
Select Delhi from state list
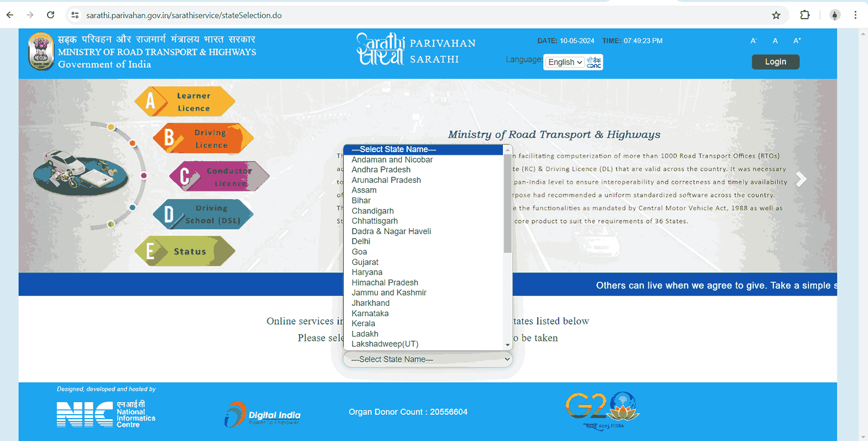(423, 241)
